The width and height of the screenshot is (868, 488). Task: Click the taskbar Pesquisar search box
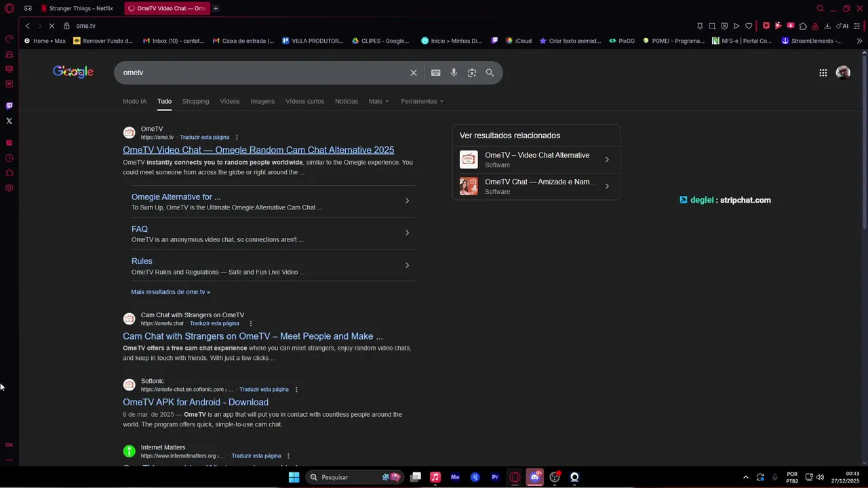pyautogui.click(x=355, y=477)
